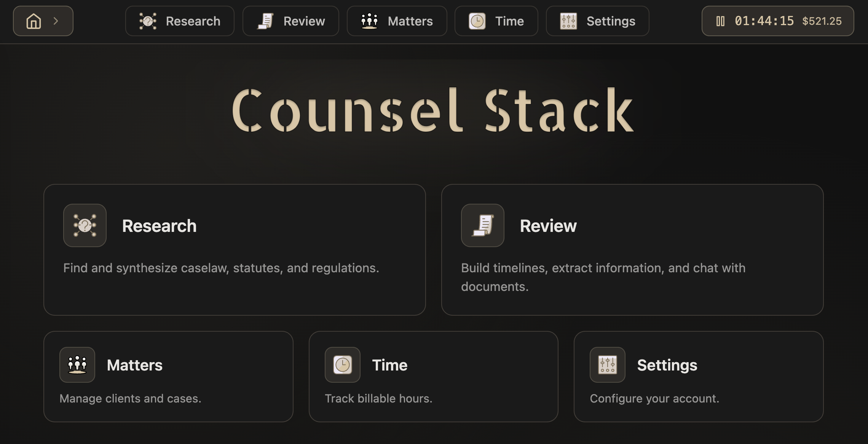
Task: Click the Review scroll icon in navbar
Action: (x=265, y=21)
